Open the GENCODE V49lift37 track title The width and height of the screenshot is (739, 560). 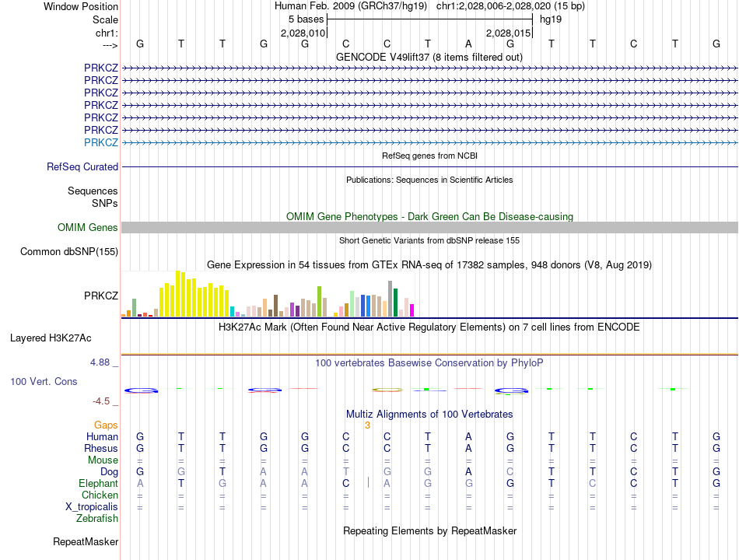pos(429,57)
